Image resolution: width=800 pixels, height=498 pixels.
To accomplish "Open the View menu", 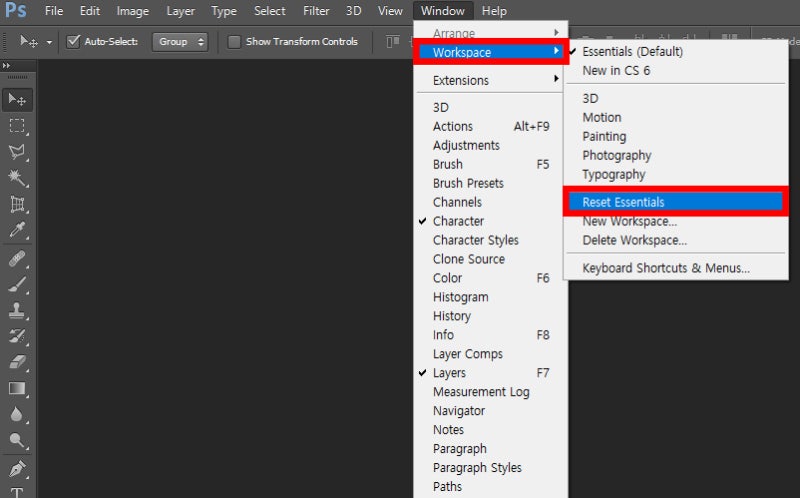I will click(x=390, y=11).
